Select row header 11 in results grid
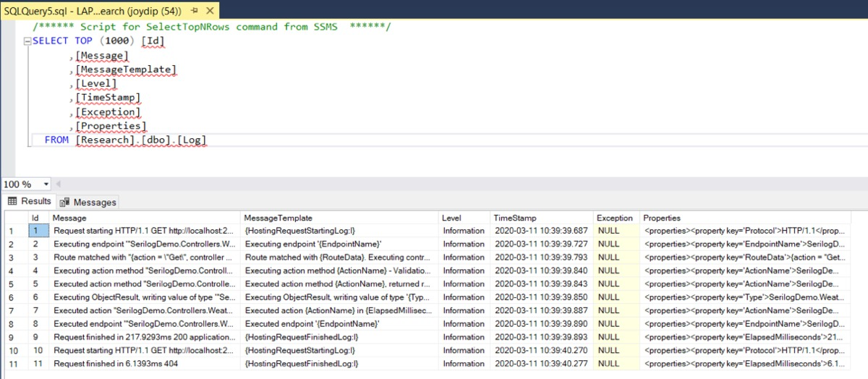The height and width of the screenshot is (379, 868). coord(15,363)
